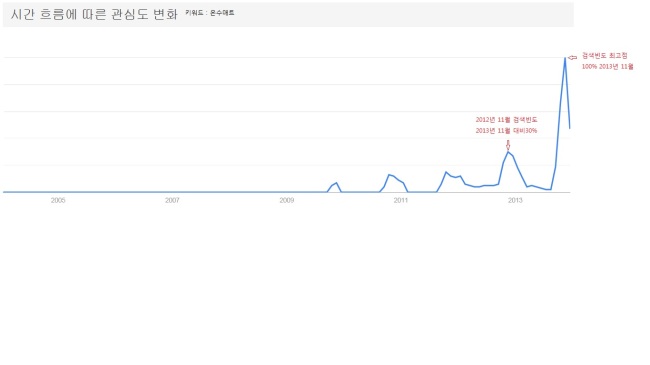Click the red down arrow above the 2012 peak
The height and width of the screenshot is (365, 650).
pos(508,145)
